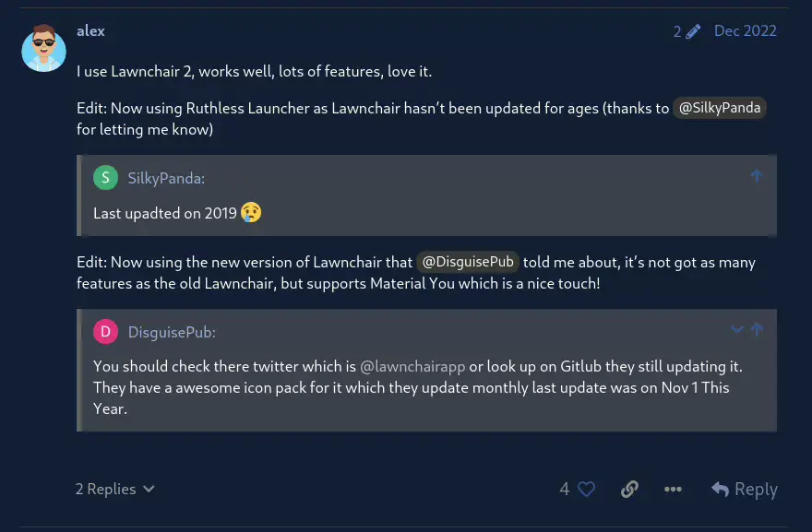Like this post with the heart
This screenshot has width=812, height=532.
coord(587,489)
